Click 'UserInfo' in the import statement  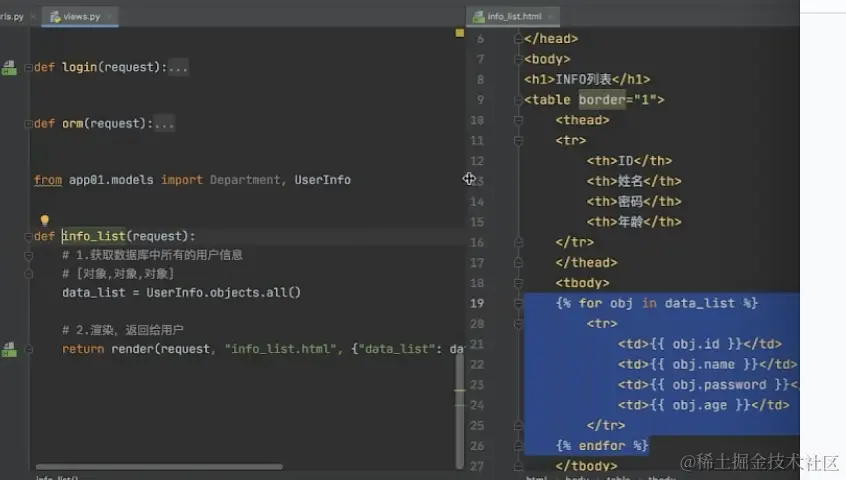322,180
